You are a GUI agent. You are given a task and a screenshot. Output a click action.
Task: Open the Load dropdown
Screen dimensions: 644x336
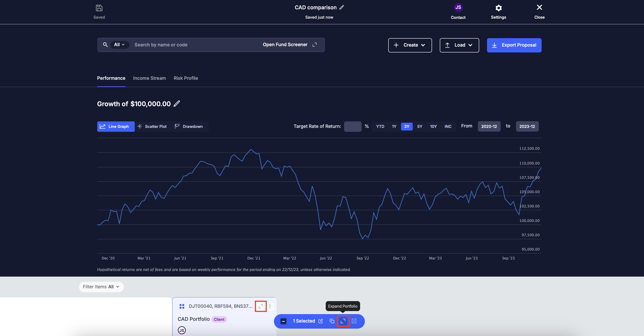point(459,45)
